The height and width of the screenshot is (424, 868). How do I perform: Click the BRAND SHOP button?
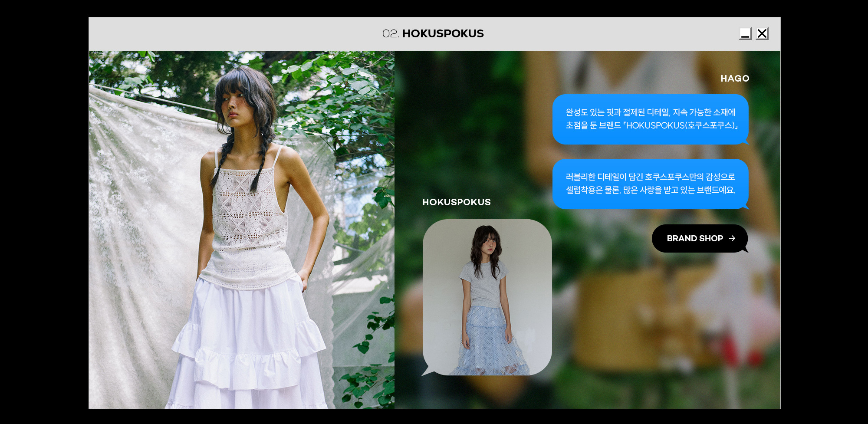[700, 238]
